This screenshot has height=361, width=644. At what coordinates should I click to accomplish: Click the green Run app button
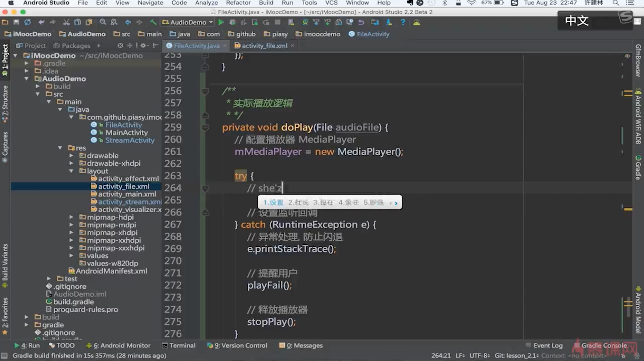(x=221, y=22)
